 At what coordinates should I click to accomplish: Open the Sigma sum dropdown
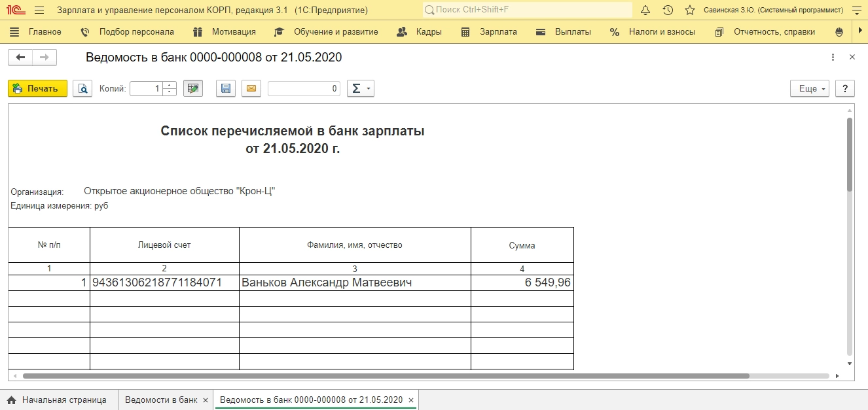[360, 88]
